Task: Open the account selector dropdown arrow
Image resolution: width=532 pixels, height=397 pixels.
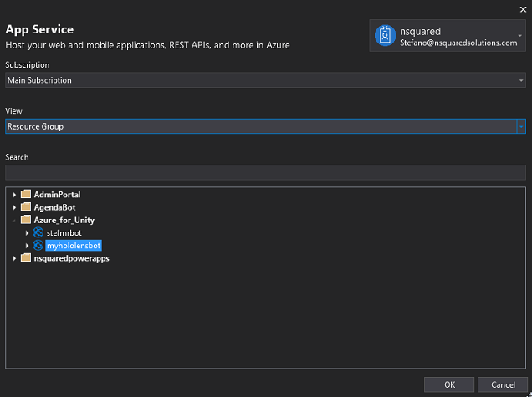Action: click(519, 36)
